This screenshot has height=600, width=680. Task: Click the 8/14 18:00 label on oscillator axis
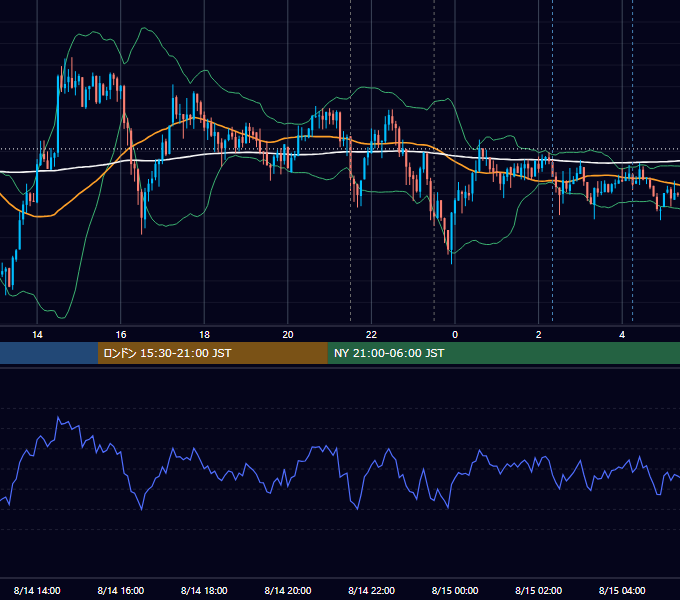[x=204, y=590]
